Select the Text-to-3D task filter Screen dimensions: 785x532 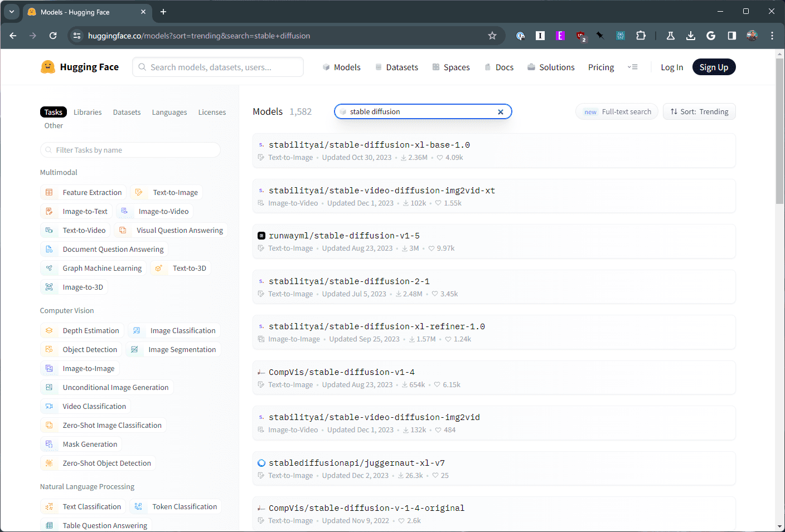[x=181, y=268]
